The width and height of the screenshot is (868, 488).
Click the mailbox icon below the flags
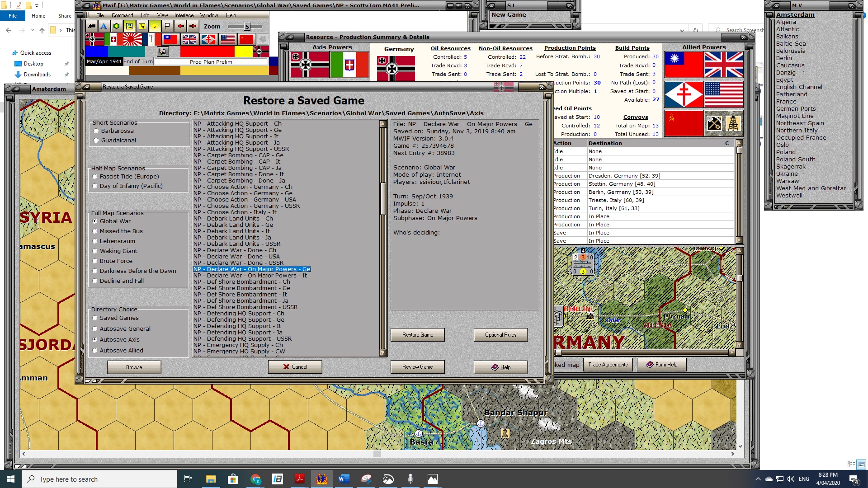point(163,52)
